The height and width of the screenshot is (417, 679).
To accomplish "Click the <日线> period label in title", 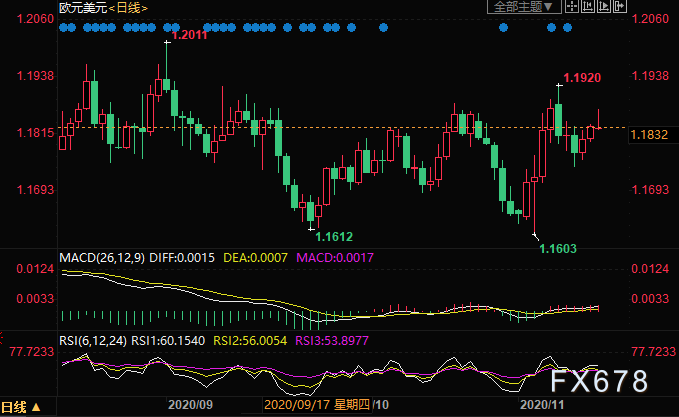I will tap(128, 8).
